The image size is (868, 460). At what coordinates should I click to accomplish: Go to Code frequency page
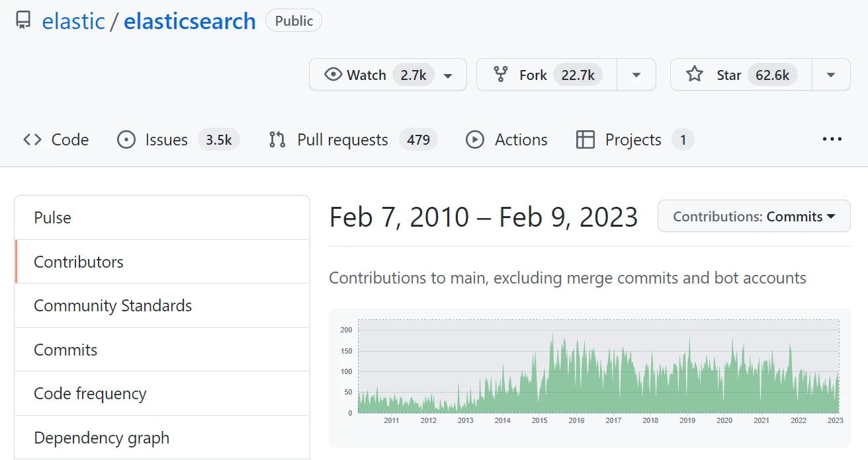pos(90,393)
